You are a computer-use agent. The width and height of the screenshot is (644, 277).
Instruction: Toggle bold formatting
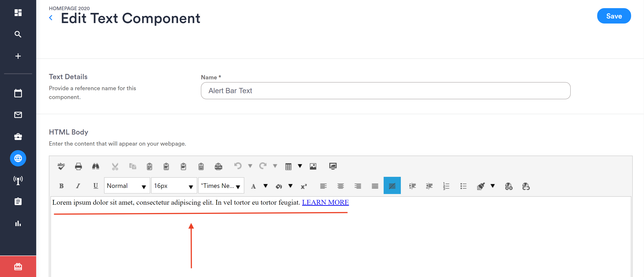tap(61, 186)
